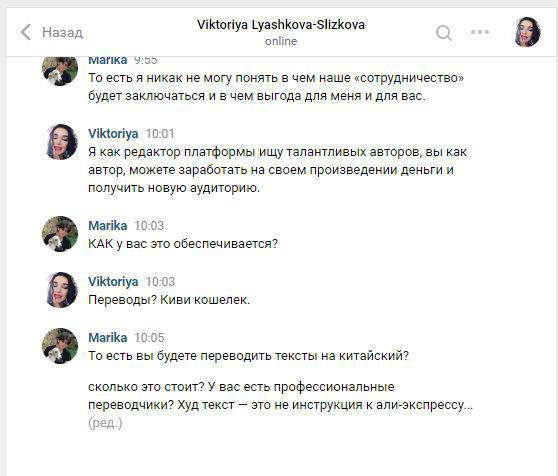Click Marika's avatar on the 9:55 message
Viewport: 558px width, 476px height.
tap(60, 70)
